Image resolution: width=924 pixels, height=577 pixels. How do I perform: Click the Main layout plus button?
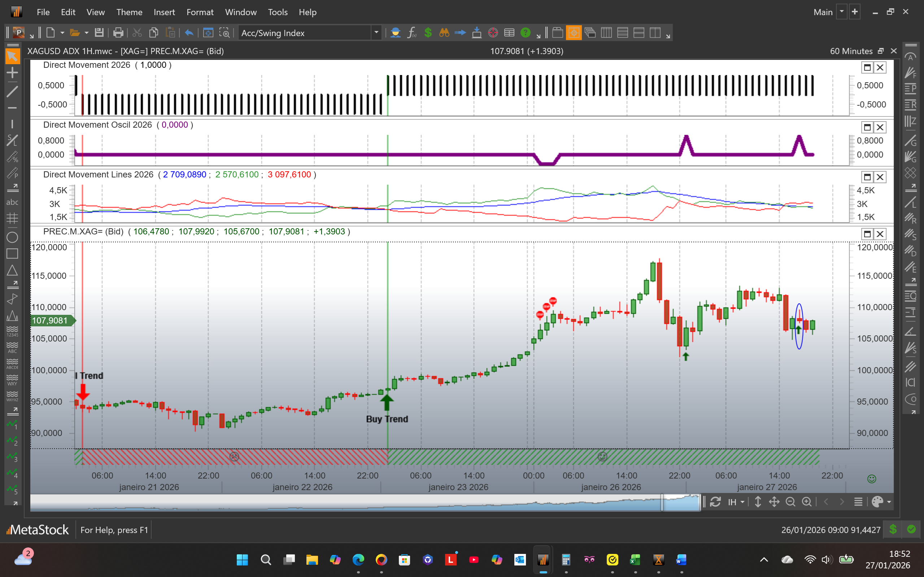click(854, 12)
